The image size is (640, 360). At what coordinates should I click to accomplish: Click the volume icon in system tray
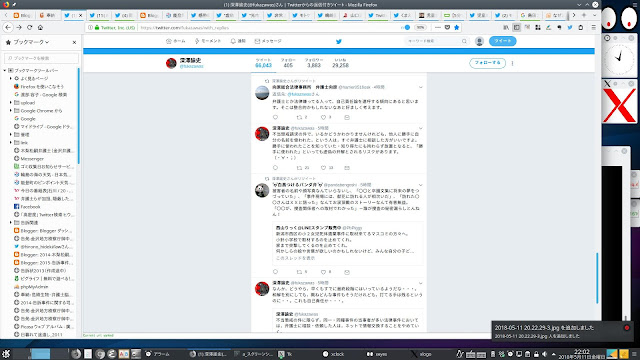pos(544,354)
